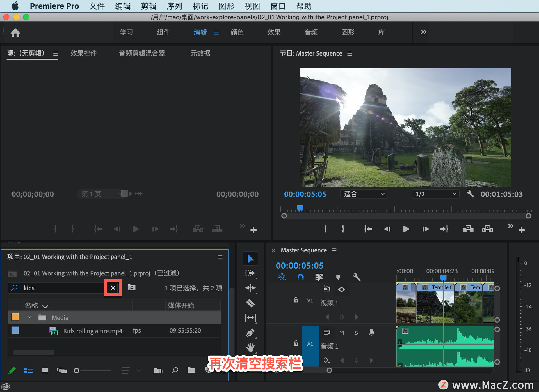Go to In point in Program Monitor
This screenshot has height=392, width=539.
pos(368,229)
